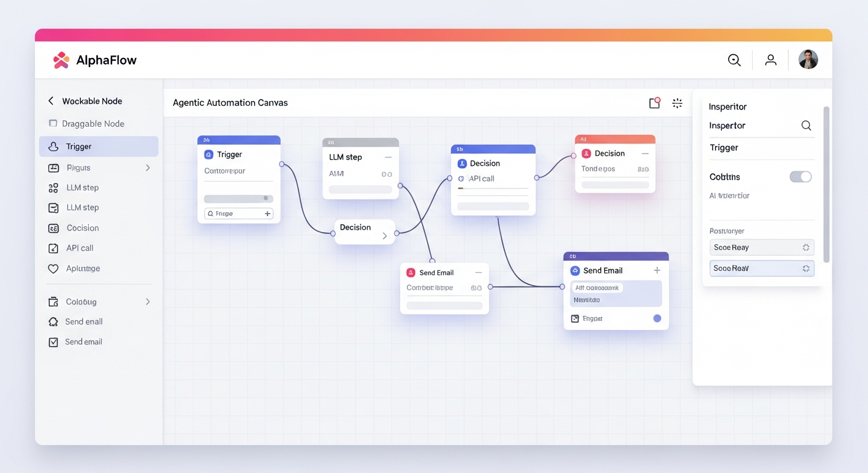The width and height of the screenshot is (868, 473).
Task: Click the blue icon on the API call Decision node
Action: coord(462,163)
